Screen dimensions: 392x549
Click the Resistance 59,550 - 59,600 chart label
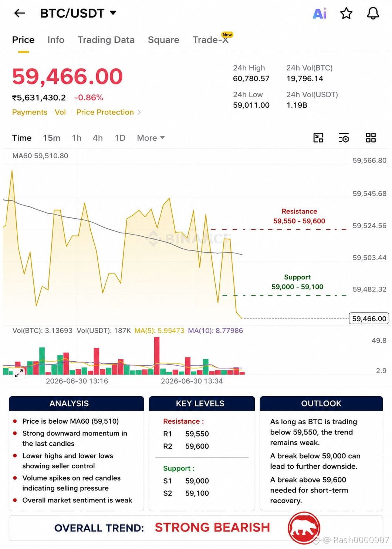(x=299, y=216)
